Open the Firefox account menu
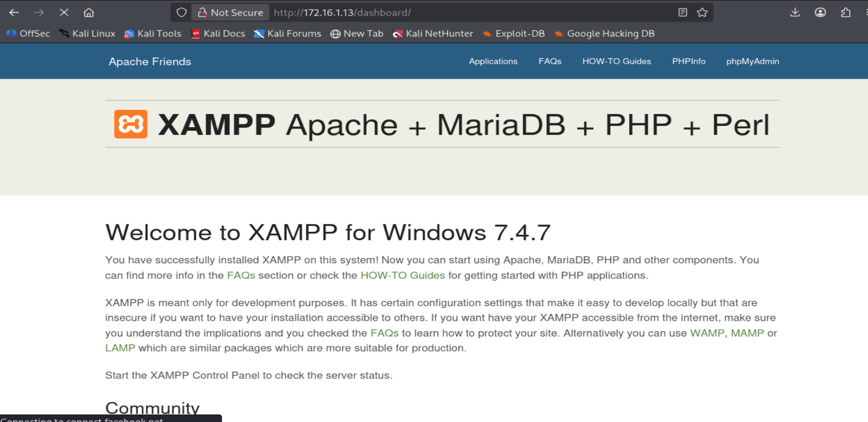Viewport: 868px width, 422px height. coord(820,12)
